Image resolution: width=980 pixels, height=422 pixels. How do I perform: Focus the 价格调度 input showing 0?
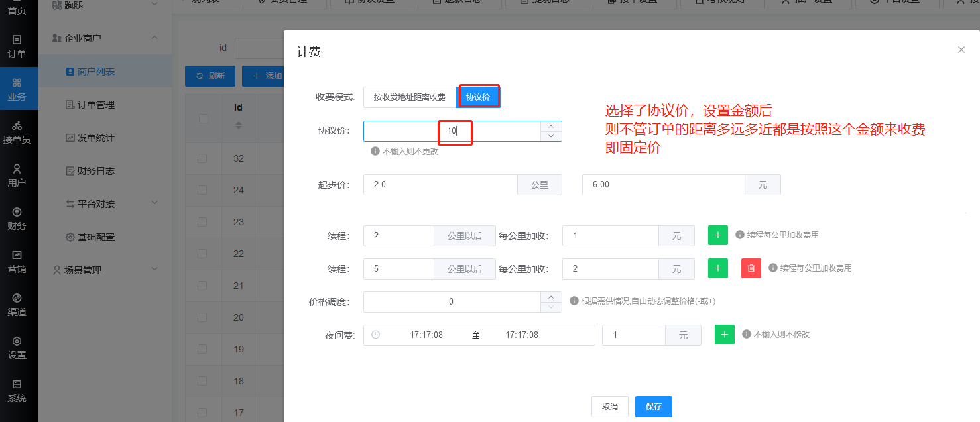pos(452,301)
